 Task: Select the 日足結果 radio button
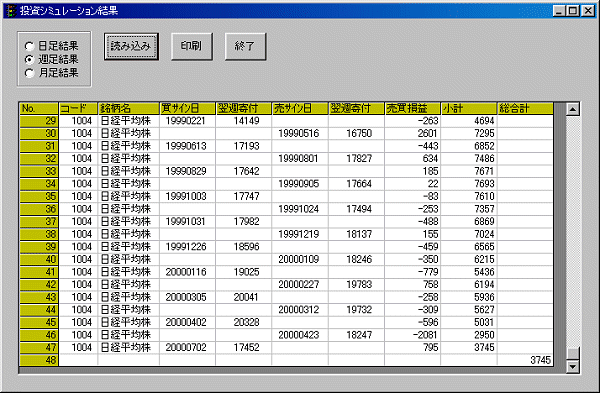[51, 46]
